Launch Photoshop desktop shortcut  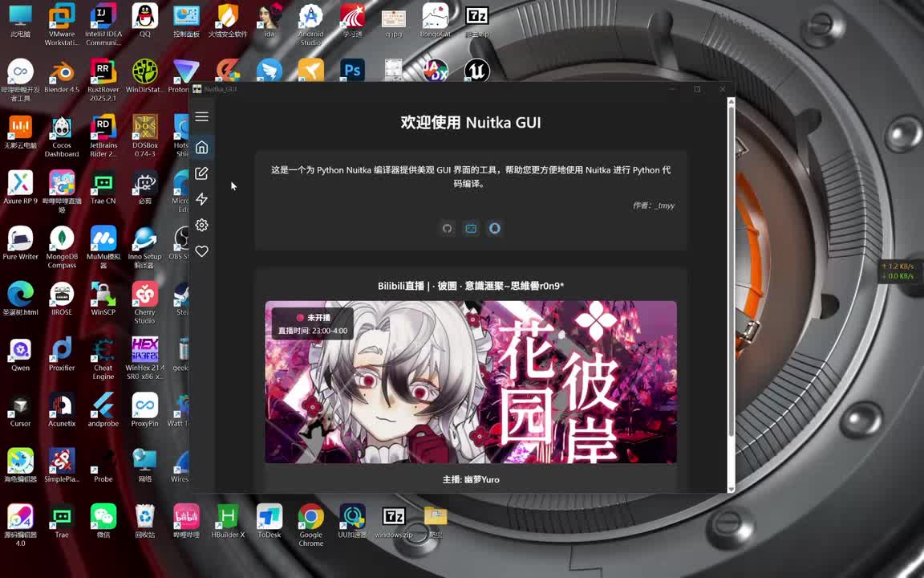pyautogui.click(x=352, y=71)
